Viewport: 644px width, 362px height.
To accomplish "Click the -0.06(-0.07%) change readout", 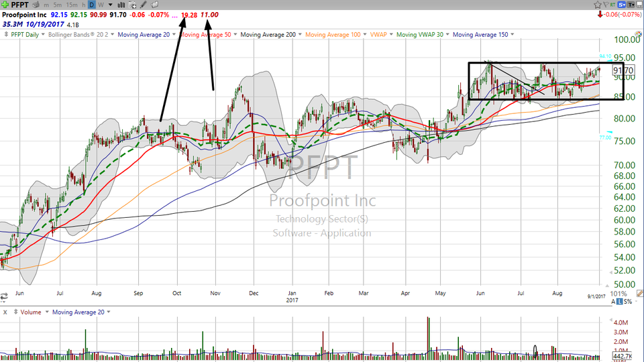I will pyautogui.click(x=623, y=14).
